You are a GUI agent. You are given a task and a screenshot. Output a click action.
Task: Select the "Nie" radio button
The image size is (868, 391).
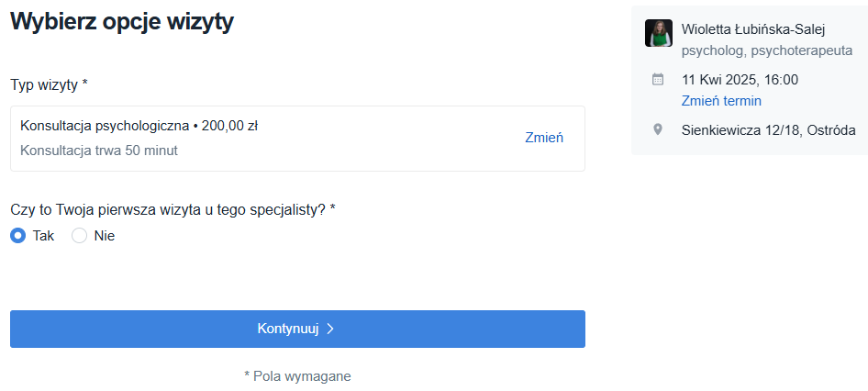80,236
